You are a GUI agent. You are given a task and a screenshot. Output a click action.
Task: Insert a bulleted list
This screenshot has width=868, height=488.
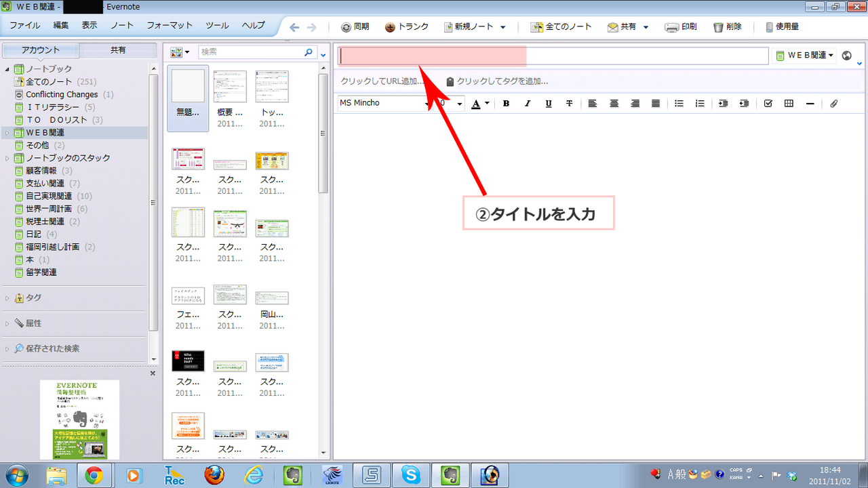tap(679, 104)
